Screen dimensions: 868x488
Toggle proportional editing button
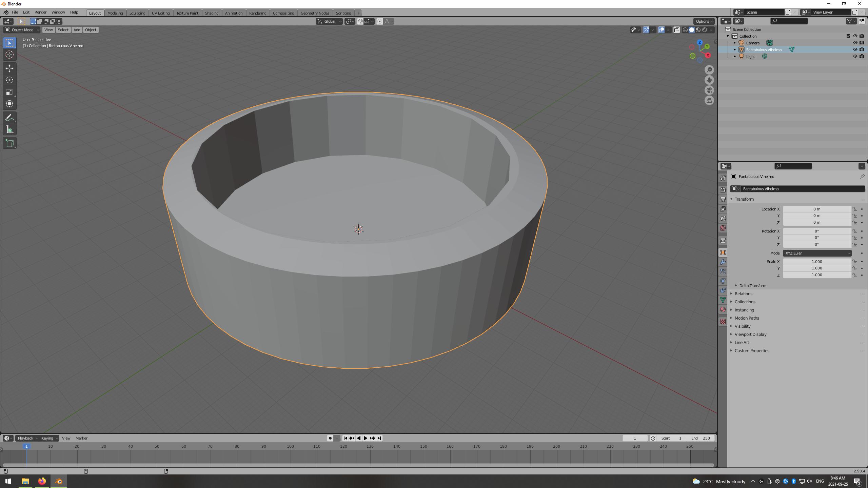379,21
